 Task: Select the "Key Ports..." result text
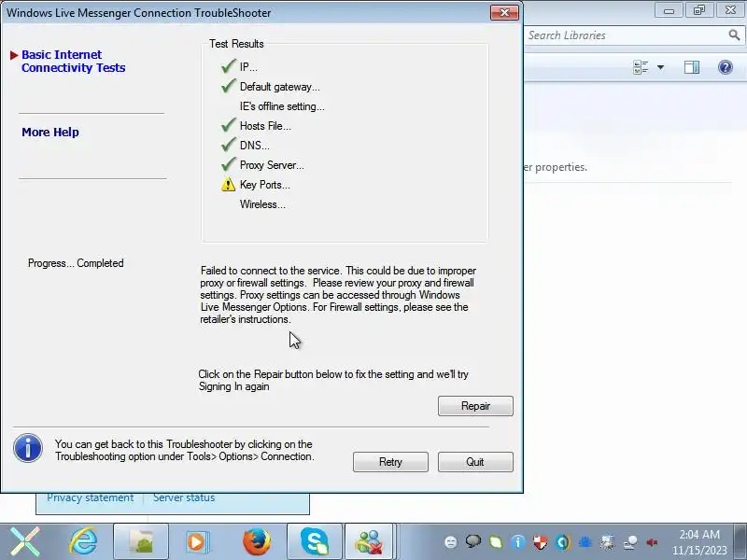265,185
